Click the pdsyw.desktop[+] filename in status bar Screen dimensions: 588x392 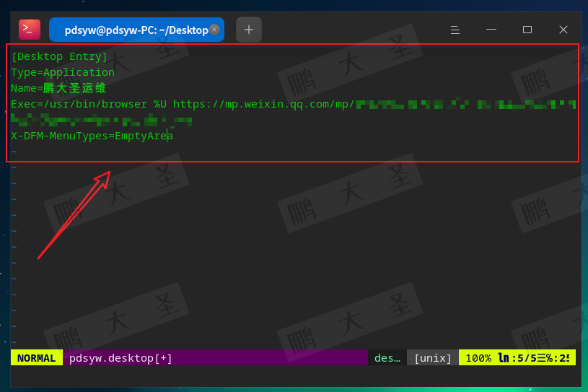pyautogui.click(x=120, y=358)
